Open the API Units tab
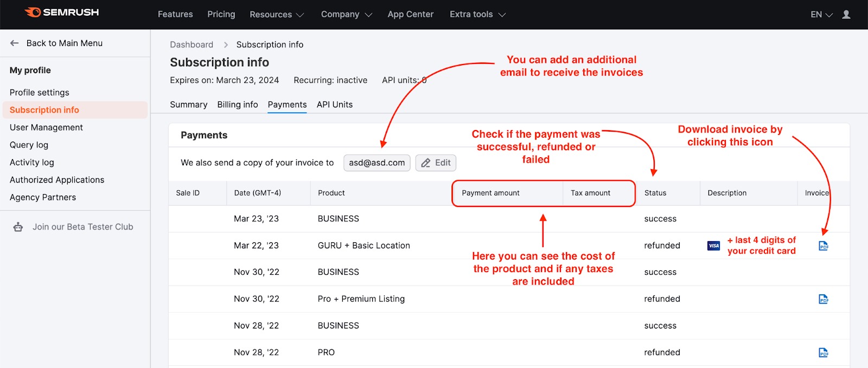Screen dimensions: 868x368 coord(335,105)
